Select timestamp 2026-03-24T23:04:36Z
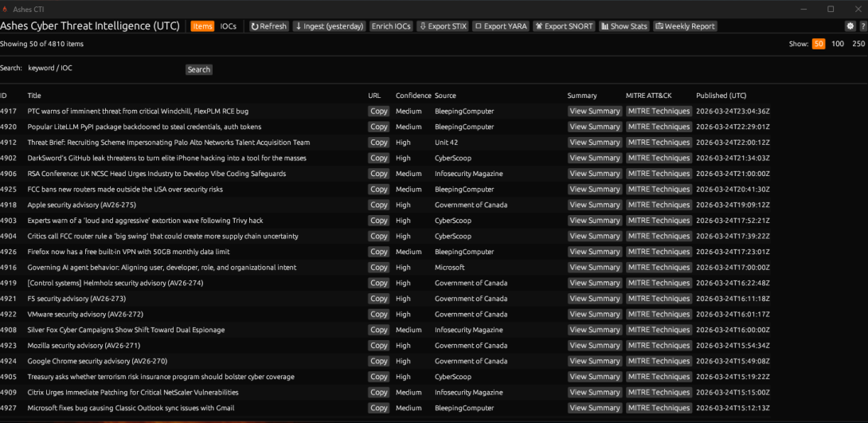Screen dimensions: 868x423 (x=733, y=112)
